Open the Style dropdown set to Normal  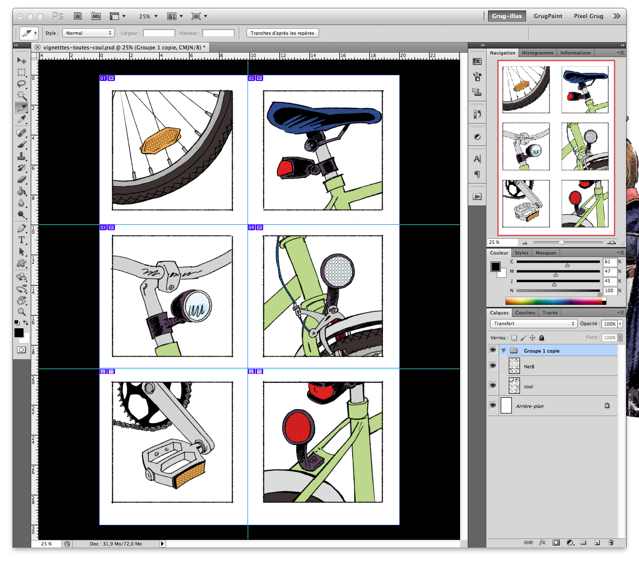[x=88, y=33]
